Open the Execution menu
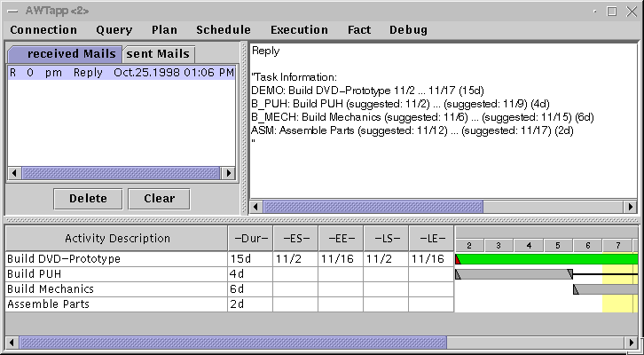Viewport: 644px width, 355px height. coord(299,29)
